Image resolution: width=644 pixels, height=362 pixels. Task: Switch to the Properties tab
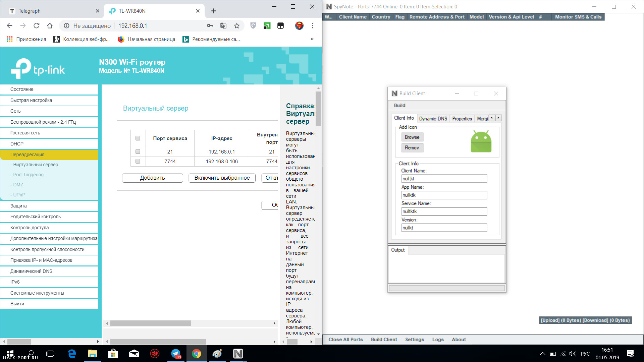pos(462,119)
